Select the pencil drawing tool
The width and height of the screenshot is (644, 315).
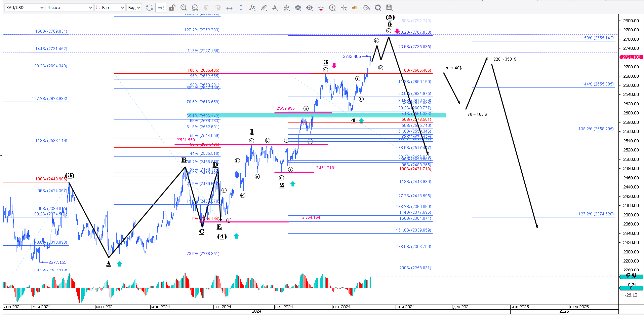click(x=264, y=7)
